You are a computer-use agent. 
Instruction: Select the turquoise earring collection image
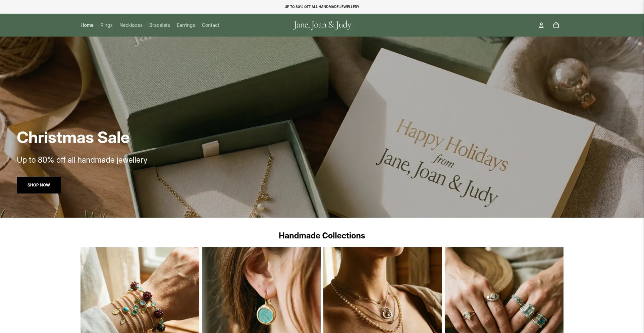coord(261,290)
